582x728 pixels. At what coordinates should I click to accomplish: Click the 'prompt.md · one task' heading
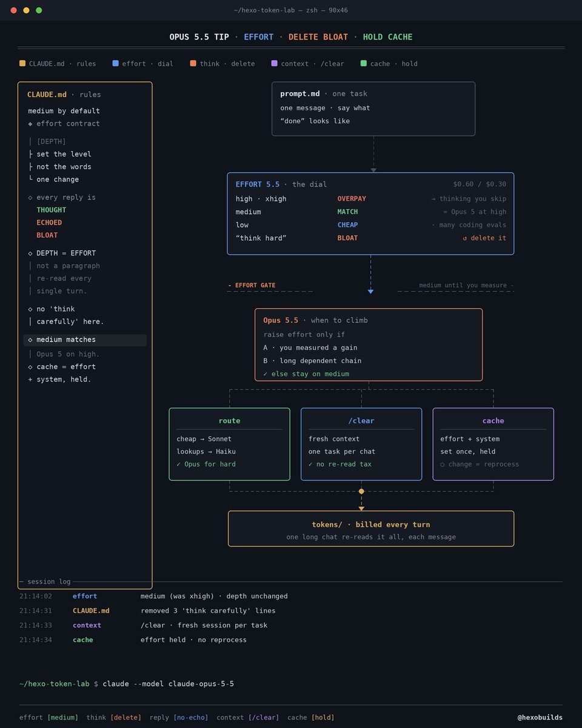pos(324,94)
